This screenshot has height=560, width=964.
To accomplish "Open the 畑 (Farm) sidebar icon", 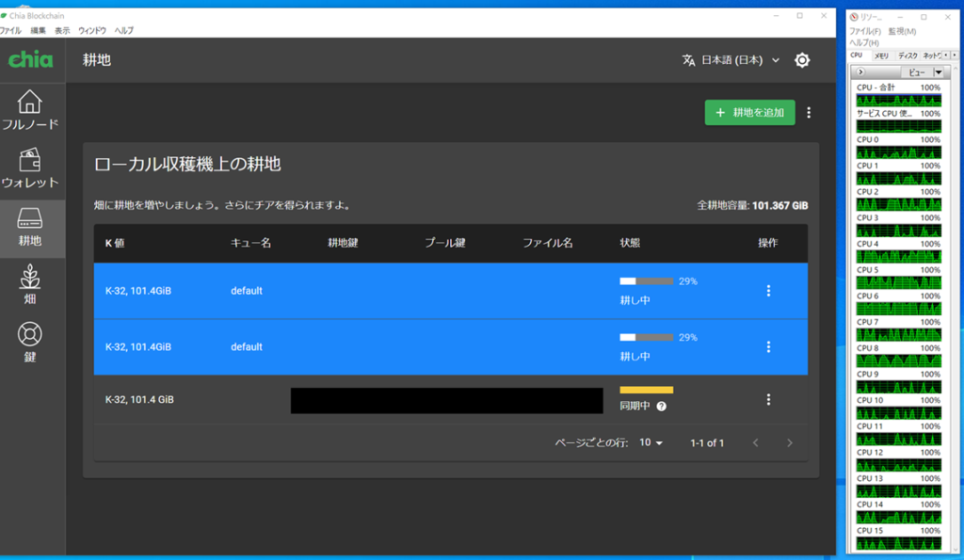I will pyautogui.click(x=29, y=285).
